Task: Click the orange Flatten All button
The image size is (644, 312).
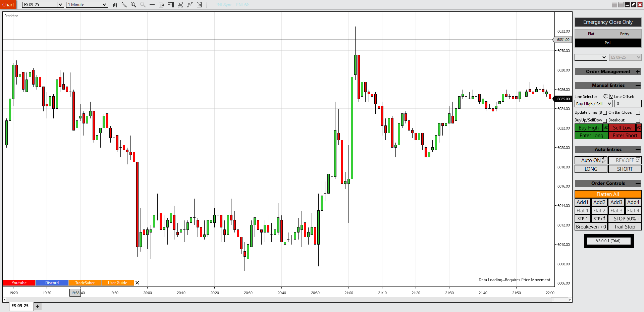Action: point(608,194)
